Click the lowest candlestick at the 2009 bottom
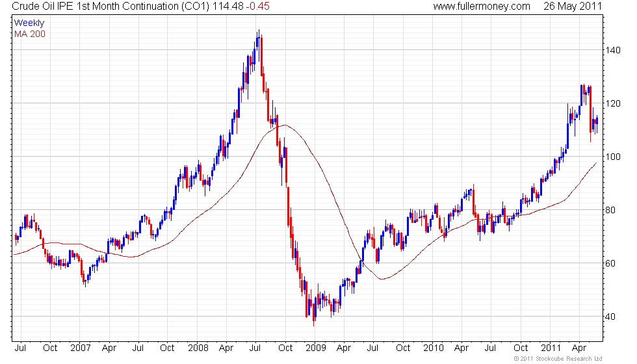 (313, 313)
